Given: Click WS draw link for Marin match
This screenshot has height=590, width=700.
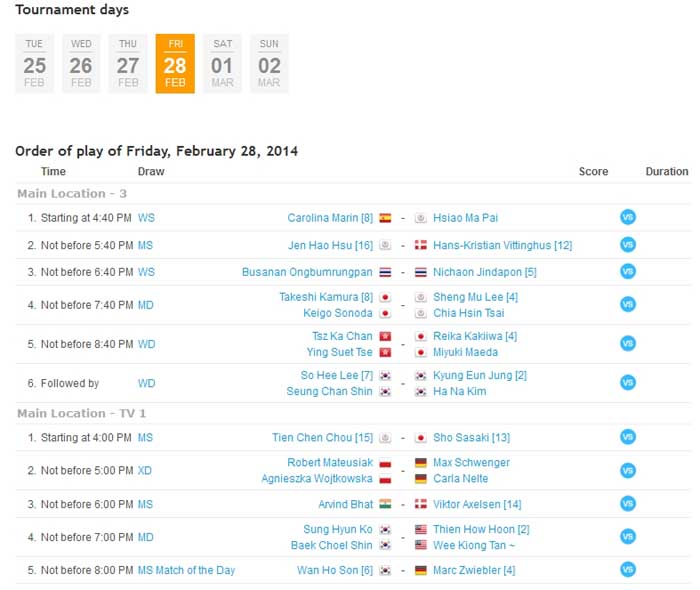Looking at the screenshot, I should pyautogui.click(x=146, y=218).
